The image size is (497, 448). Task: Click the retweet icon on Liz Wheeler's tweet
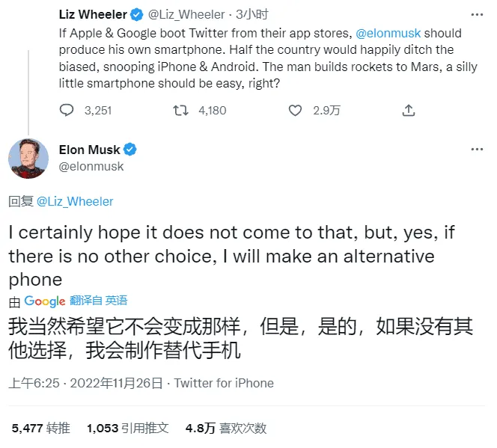tap(180, 110)
